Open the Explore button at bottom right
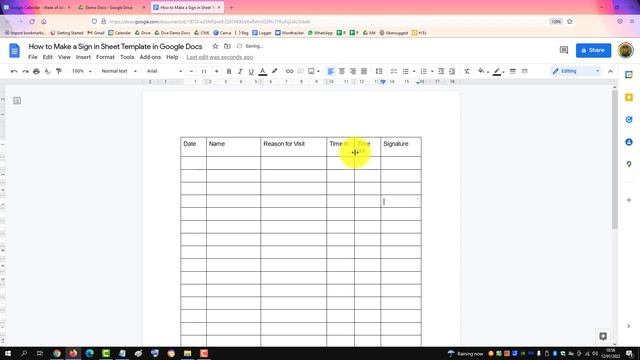This screenshot has width=640, height=360. pyautogui.click(x=603, y=336)
